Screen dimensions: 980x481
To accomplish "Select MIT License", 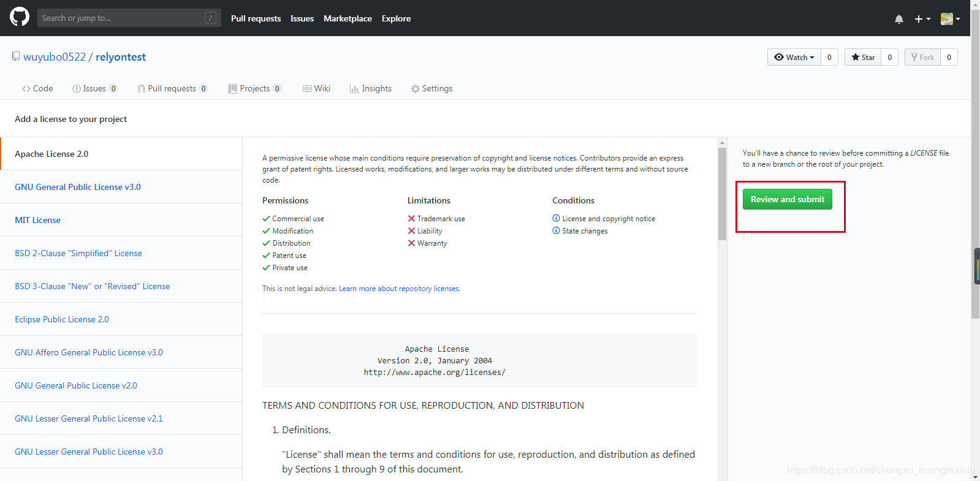I will point(121,220).
